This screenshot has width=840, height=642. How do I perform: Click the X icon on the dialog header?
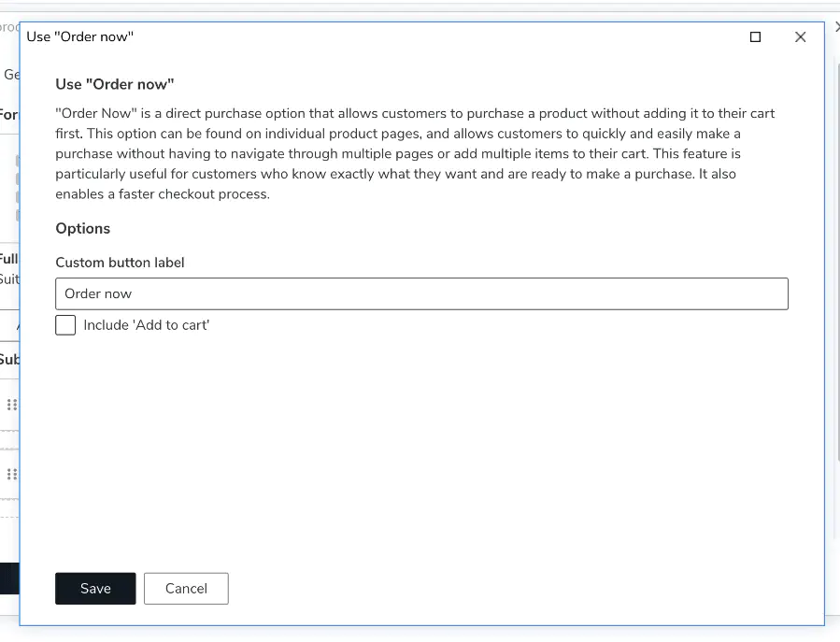801,36
